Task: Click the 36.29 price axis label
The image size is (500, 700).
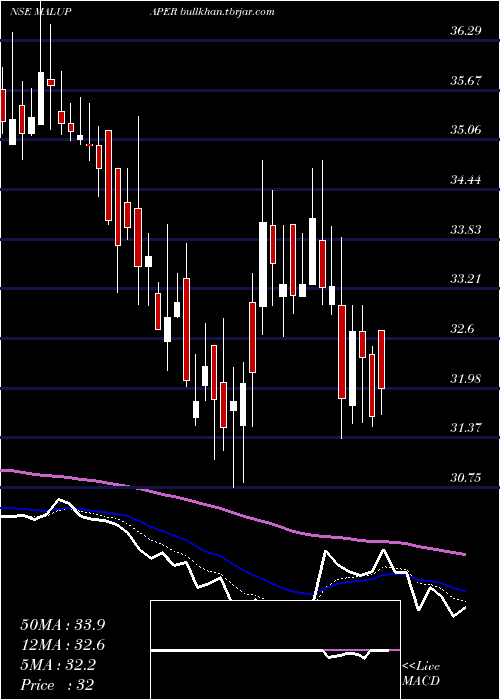Action: [464, 31]
